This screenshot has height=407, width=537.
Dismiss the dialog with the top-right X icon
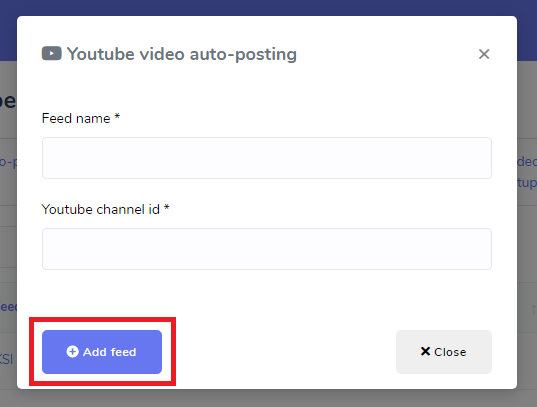(x=484, y=54)
